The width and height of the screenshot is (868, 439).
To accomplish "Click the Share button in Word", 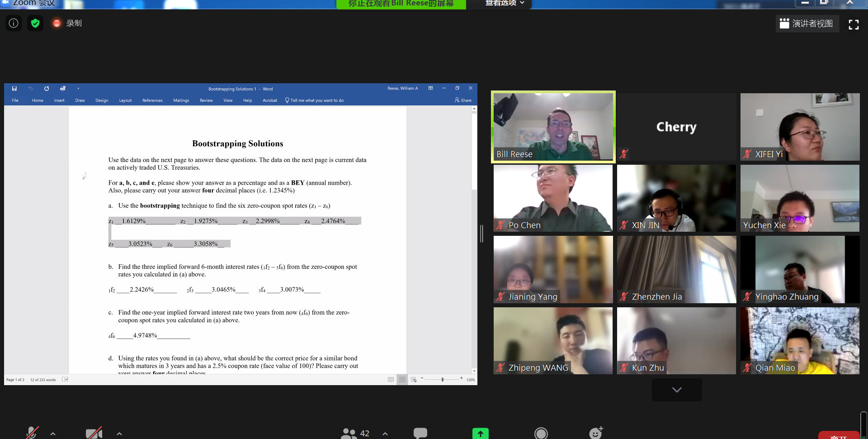I will [x=463, y=100].
